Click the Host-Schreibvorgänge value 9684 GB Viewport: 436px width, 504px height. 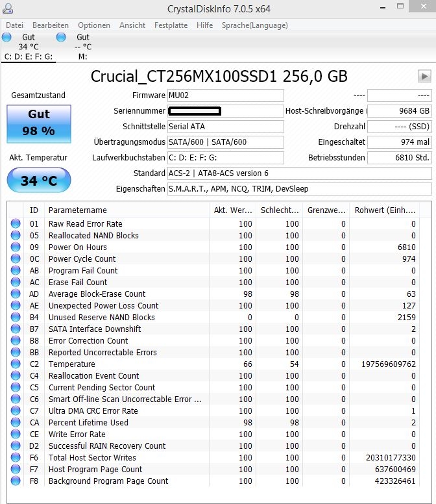pos(400,111)
